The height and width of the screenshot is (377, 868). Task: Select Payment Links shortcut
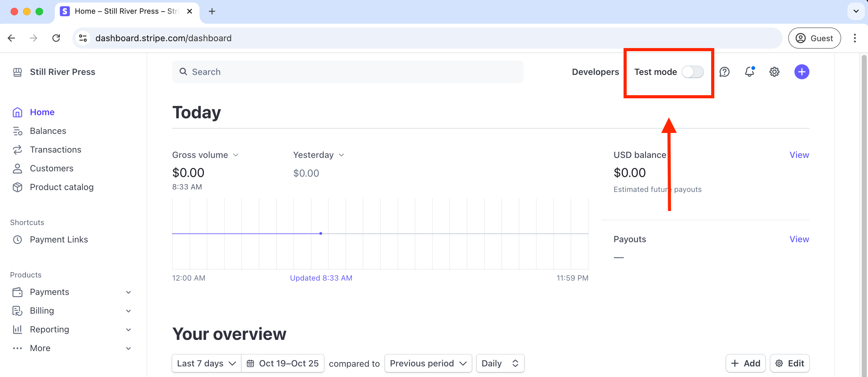point(59,239)
